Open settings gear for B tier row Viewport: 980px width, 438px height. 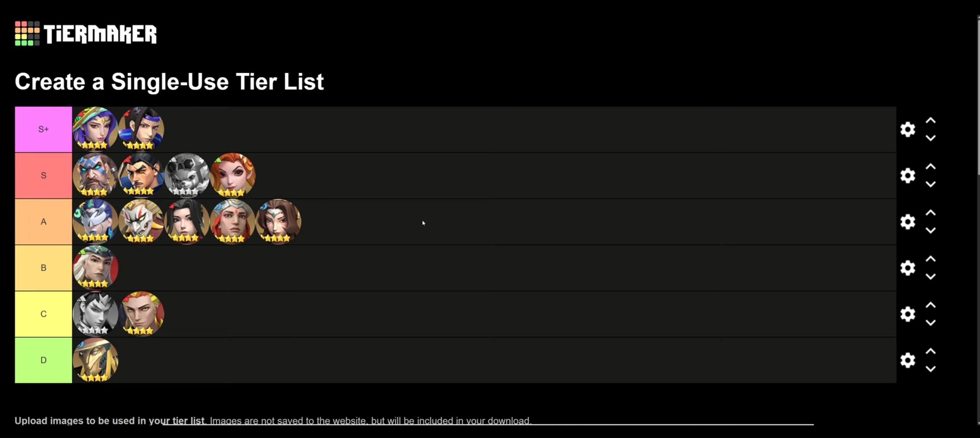pyautogui.click(x=908, y=268)
